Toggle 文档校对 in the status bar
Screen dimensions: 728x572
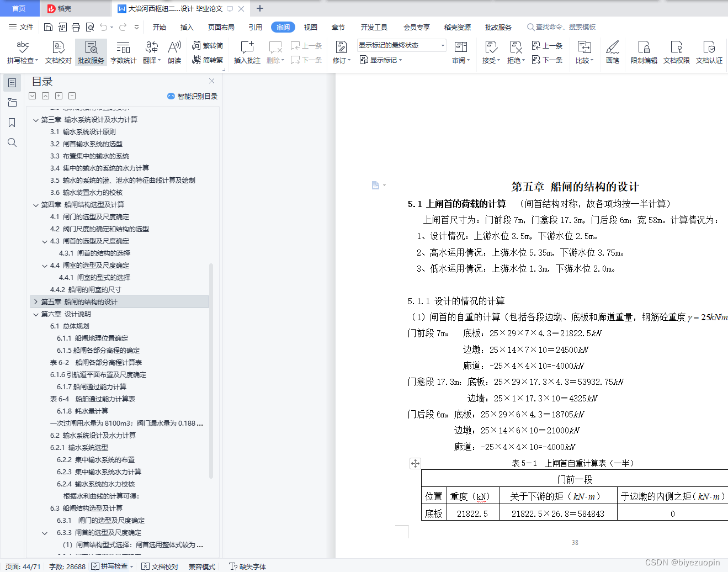coord(160,566)
